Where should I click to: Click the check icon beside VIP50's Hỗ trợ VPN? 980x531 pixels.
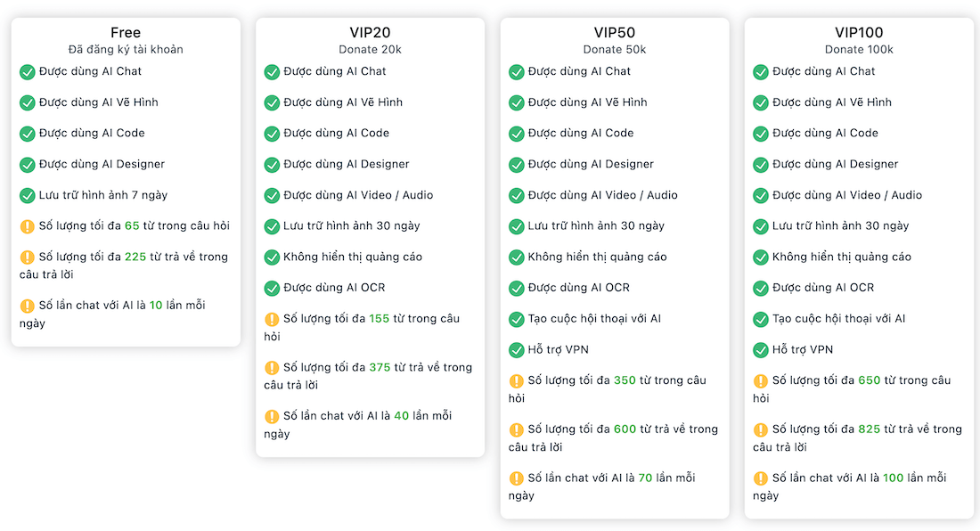tap(517, 350)
